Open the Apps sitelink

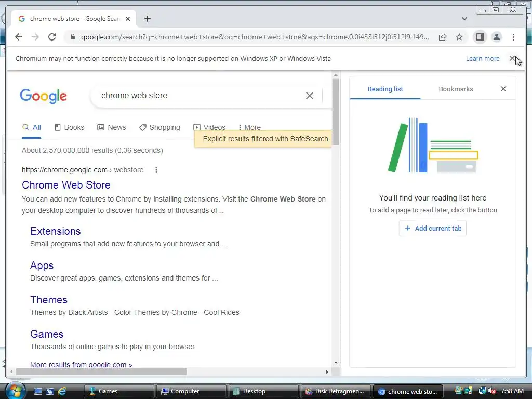pos(42,265)
